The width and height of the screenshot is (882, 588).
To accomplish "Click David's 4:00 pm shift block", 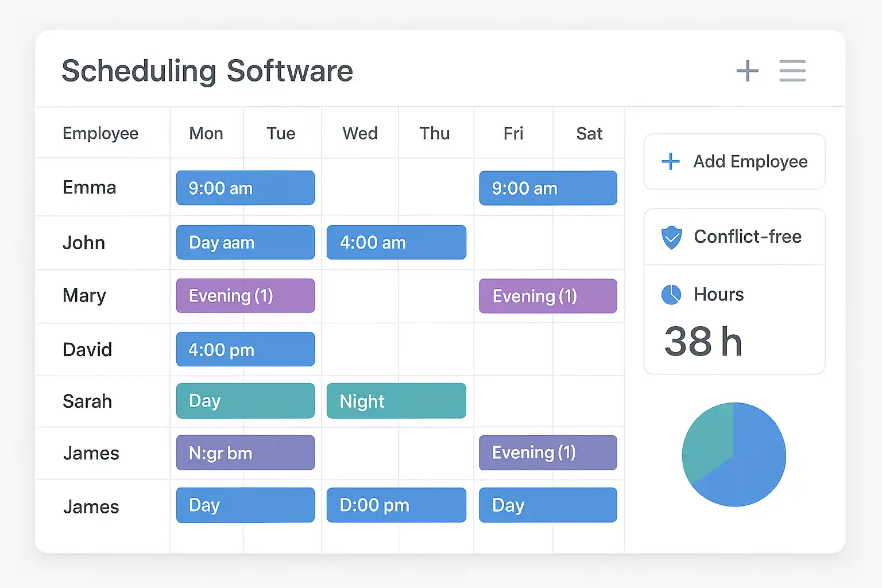I will click(245, 349).
